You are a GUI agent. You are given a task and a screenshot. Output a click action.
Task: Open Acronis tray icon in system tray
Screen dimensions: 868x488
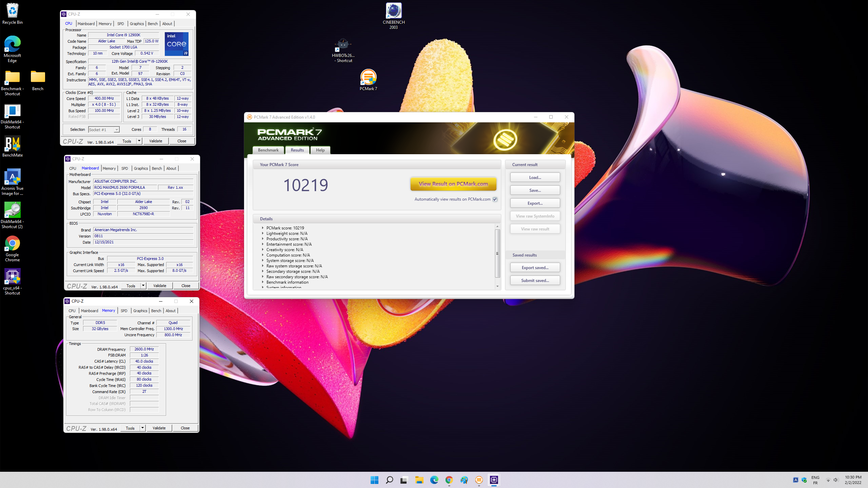[x=795, y=480]
